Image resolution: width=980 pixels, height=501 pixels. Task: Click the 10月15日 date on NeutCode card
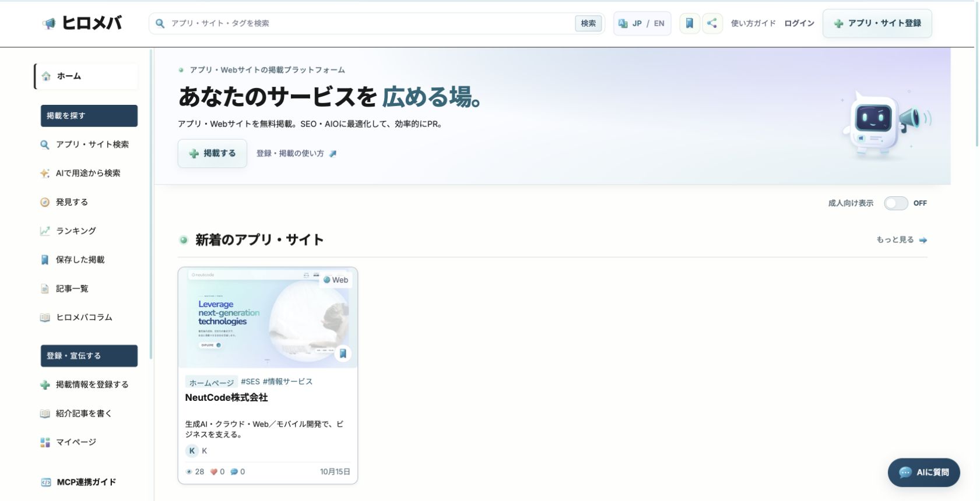click(x=335, y=472)
